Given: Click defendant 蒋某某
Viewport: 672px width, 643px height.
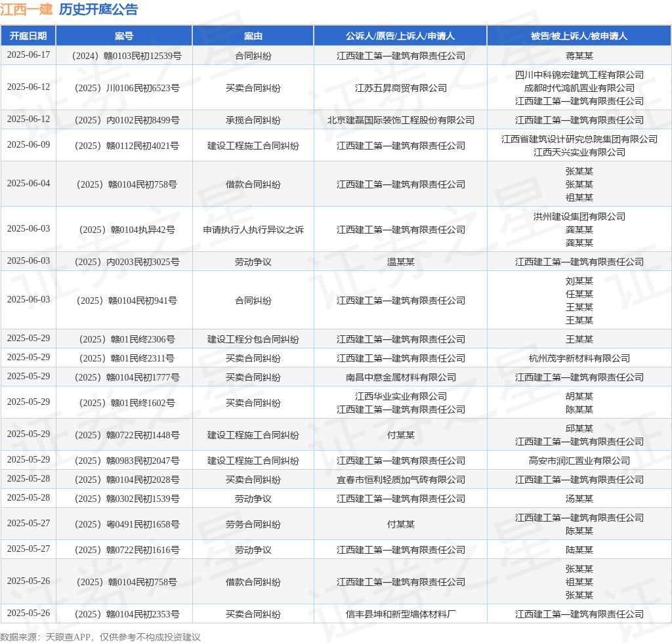Looking at the screenshot, I should (x=579, y=56).
